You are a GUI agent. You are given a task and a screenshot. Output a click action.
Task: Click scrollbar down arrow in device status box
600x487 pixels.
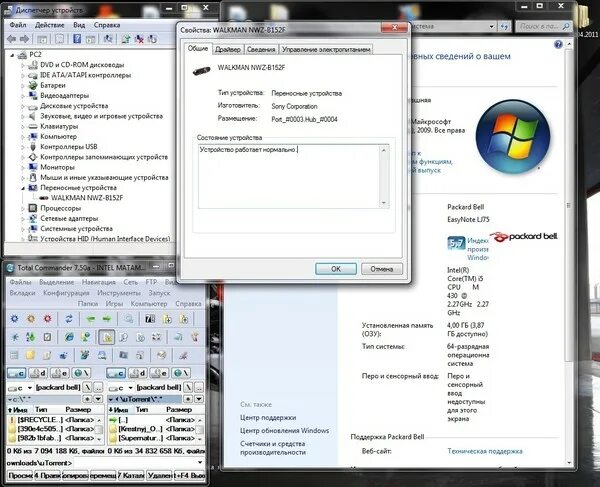(384, 203)
